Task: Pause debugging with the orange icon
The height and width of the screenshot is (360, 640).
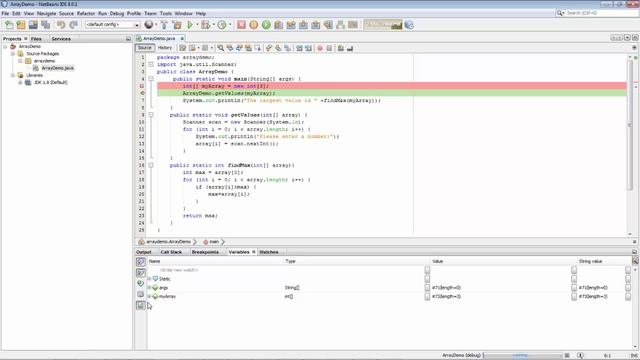Action: coord(253,25)
